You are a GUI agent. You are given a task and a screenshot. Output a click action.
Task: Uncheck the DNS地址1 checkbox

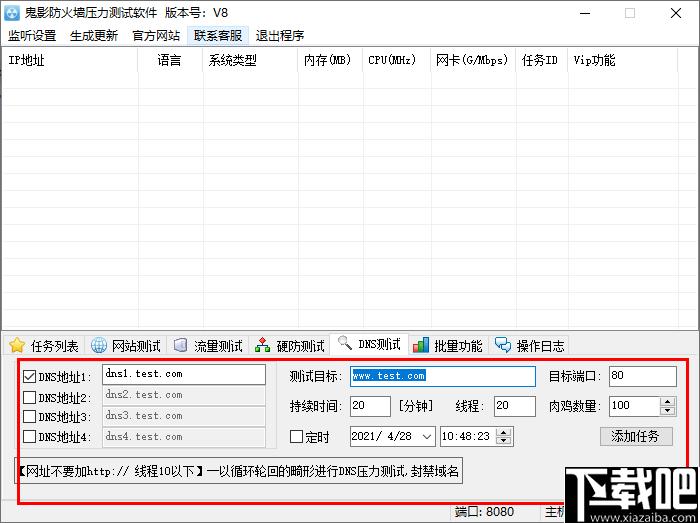[29, 377]
